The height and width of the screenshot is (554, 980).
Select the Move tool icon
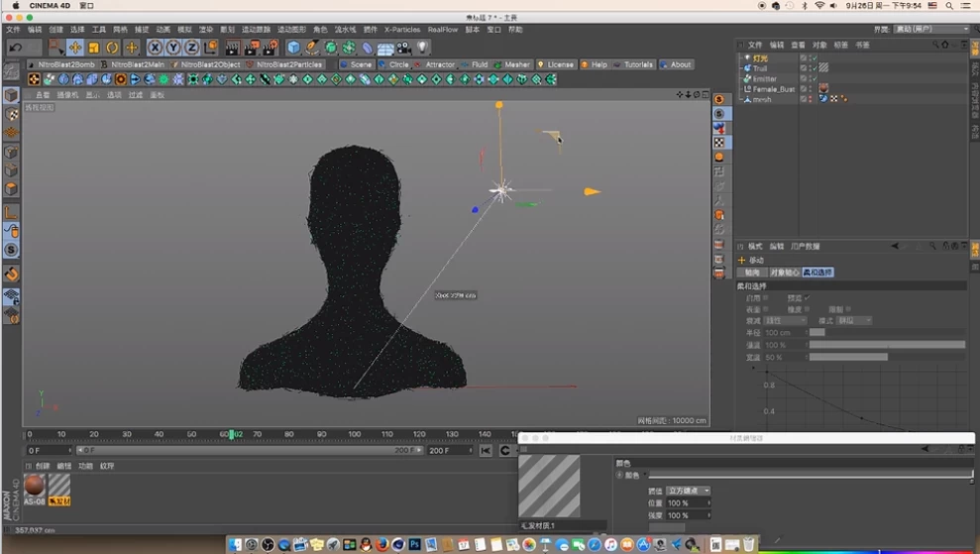[x=75, y=48]
